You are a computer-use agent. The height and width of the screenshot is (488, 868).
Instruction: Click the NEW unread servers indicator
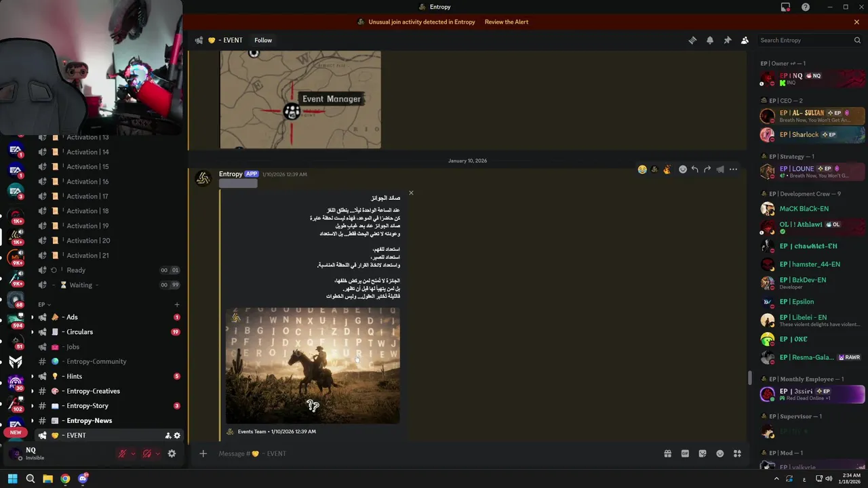tap(16, 432)
